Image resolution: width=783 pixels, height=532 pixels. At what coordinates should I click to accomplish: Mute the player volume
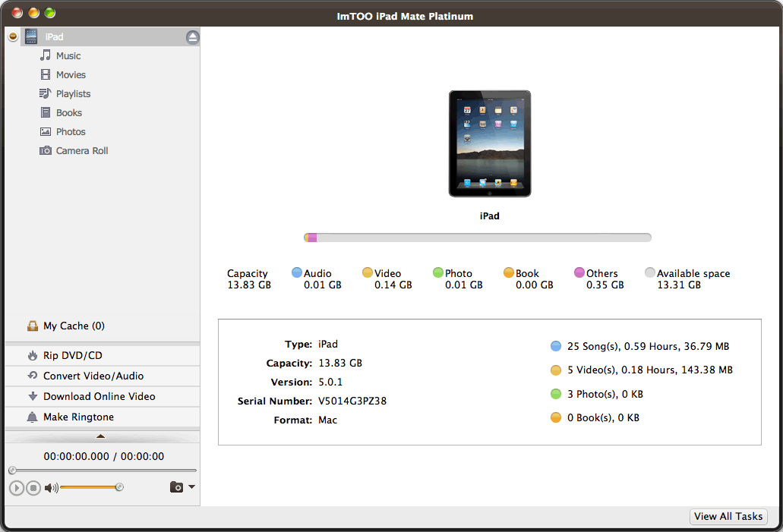51,487
